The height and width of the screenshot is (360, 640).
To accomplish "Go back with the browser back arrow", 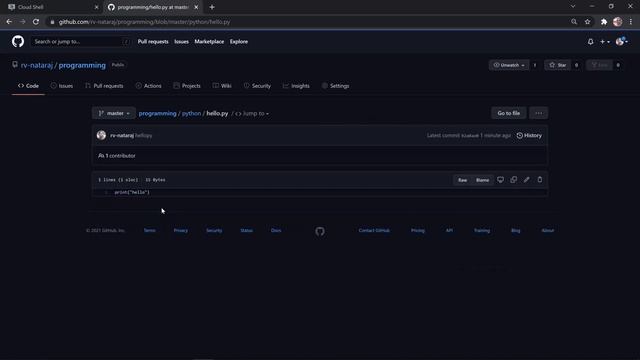I will coord(9,22).
